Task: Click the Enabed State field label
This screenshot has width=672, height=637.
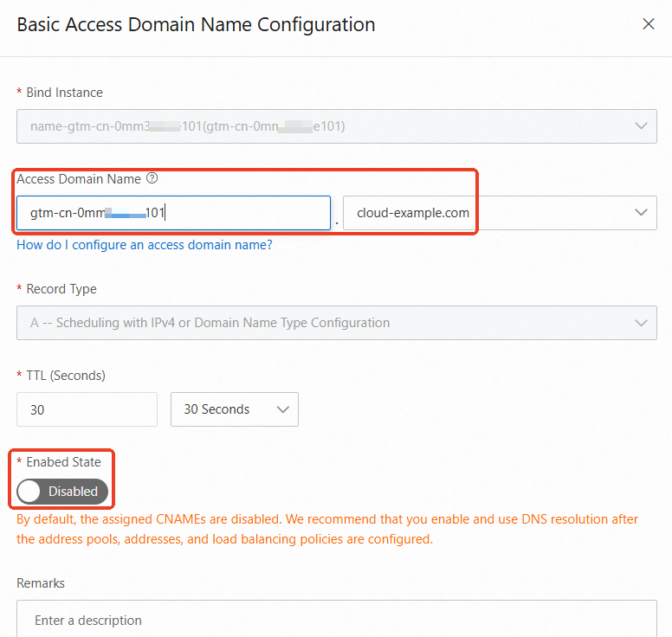Action: pos(64,462)
